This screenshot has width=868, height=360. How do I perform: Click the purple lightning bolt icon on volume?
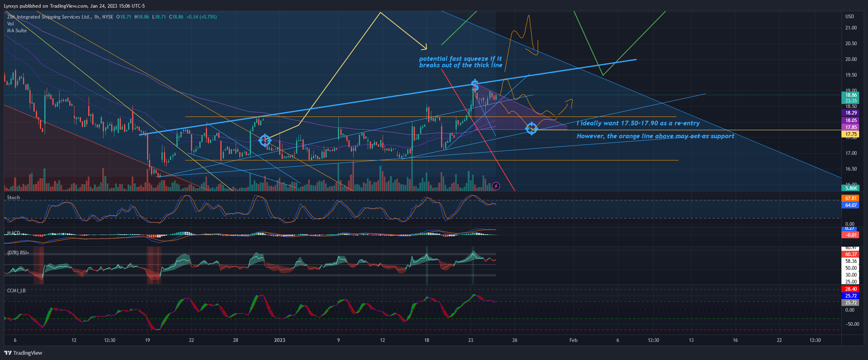pos(496,186)
